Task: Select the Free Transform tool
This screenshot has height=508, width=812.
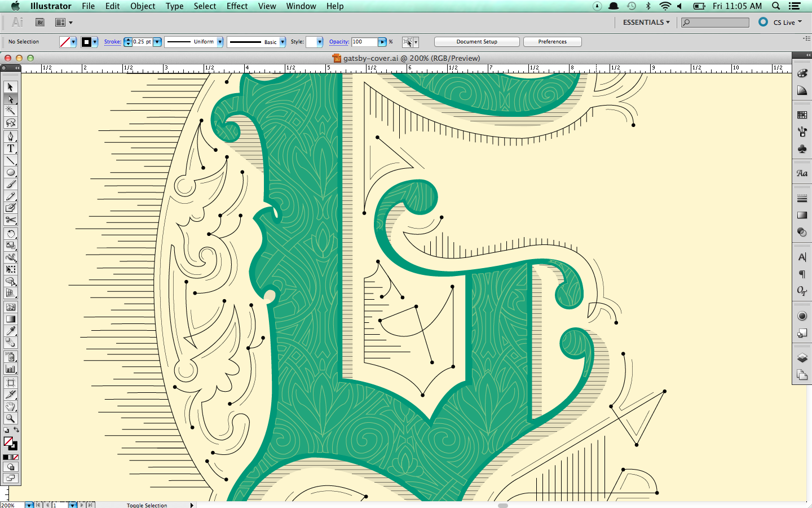Action: (x=10, y=269)
